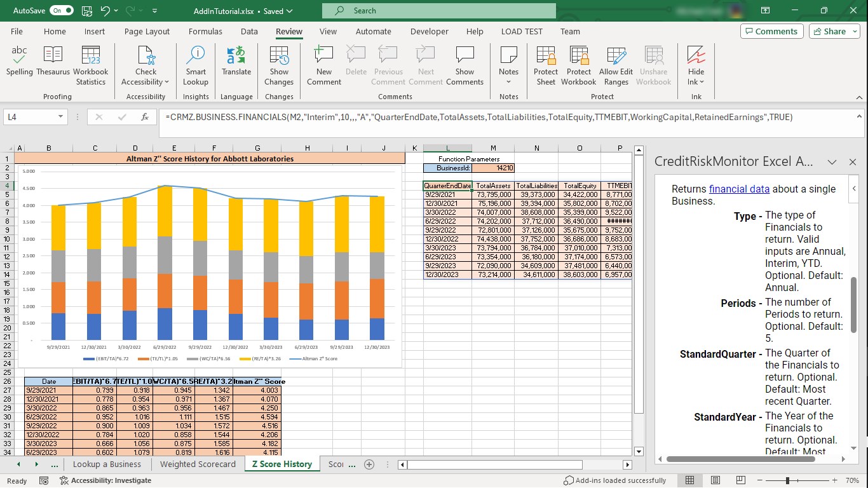Screen dimensions: 868x488
Task: Open the Comments pane button
Action: 772,31
